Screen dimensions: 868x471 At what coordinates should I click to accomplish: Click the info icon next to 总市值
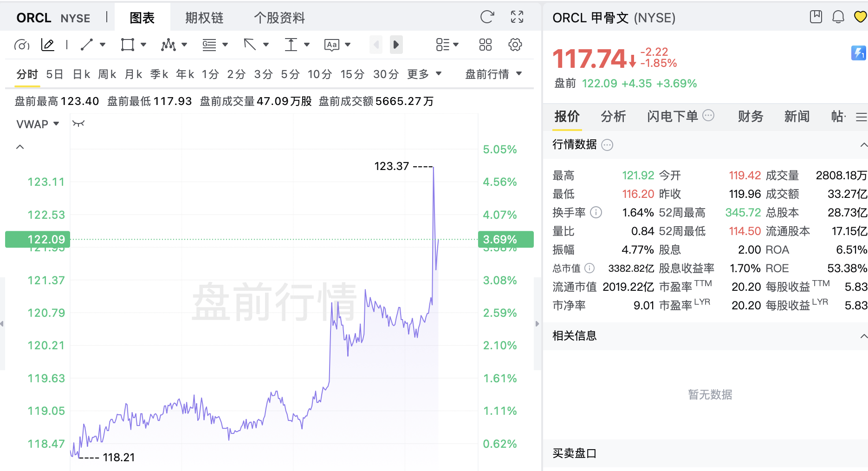589,268
